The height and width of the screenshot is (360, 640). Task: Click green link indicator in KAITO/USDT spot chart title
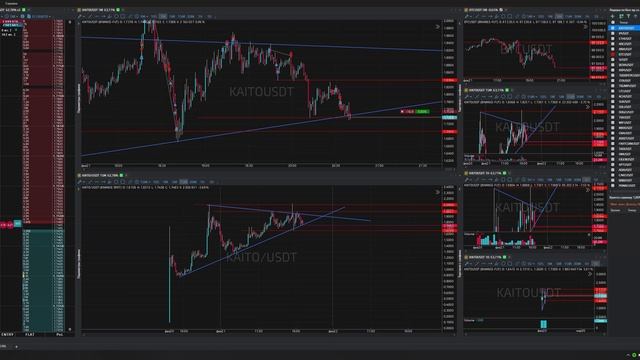point(121,175)
